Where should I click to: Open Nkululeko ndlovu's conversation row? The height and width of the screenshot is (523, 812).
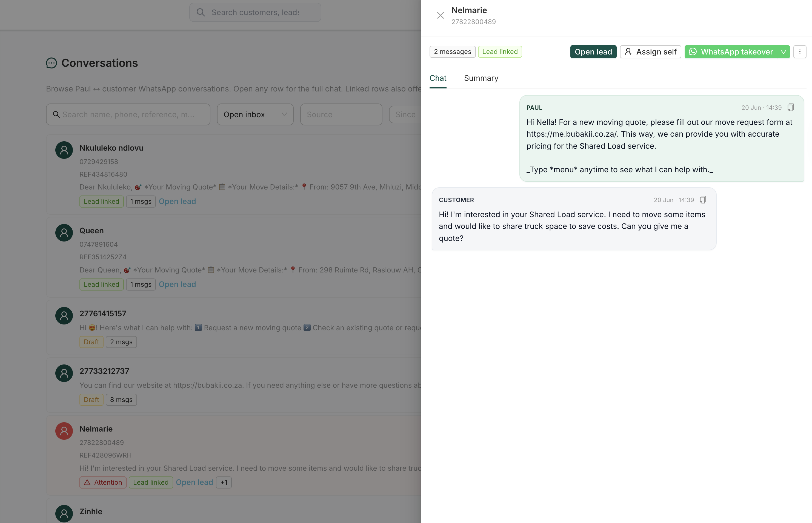[x=234, y=174]
